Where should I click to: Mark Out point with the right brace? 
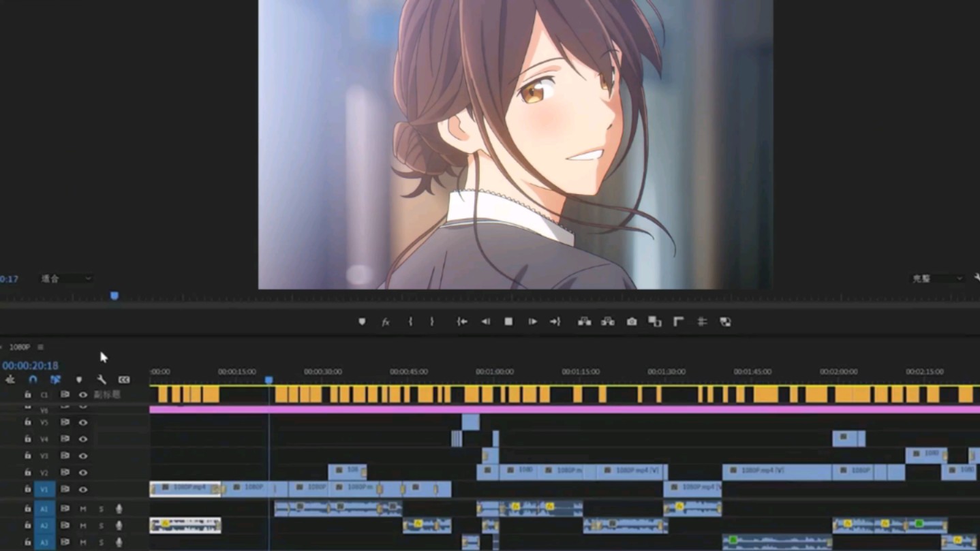431,321
